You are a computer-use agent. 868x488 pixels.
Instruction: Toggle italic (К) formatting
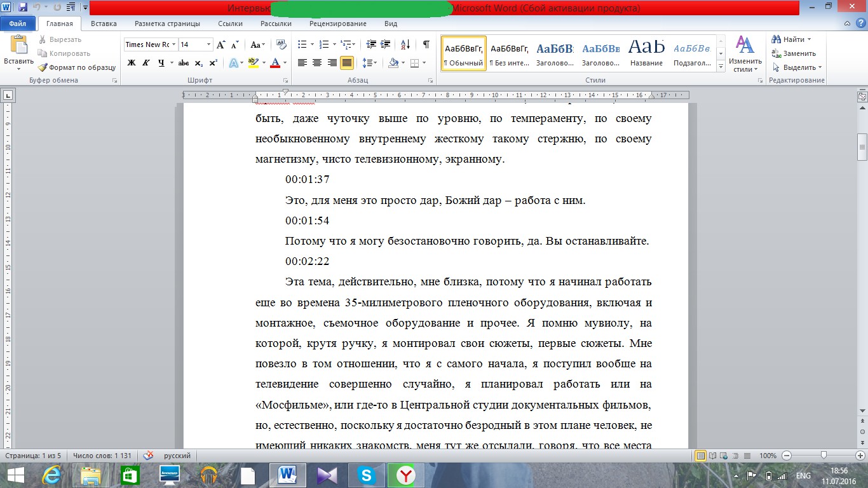tap(146, 63)
